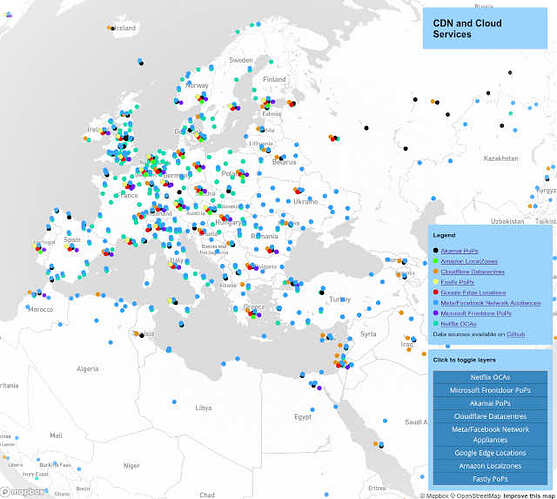The height and width of the screenshot is (499, 557).
Task: Open the Google Edge Locations legend link
Action: (x=473, y=293)
